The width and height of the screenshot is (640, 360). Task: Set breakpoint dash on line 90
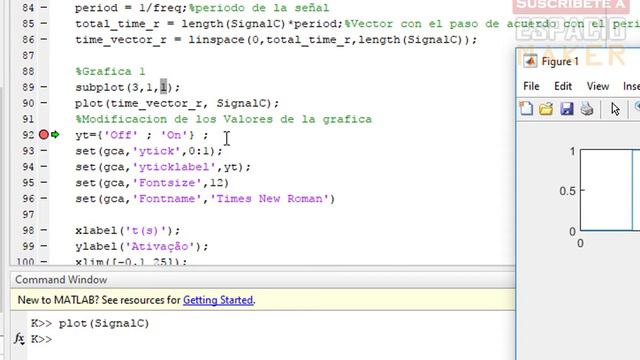pyautogui.click(x=44, y=103)
